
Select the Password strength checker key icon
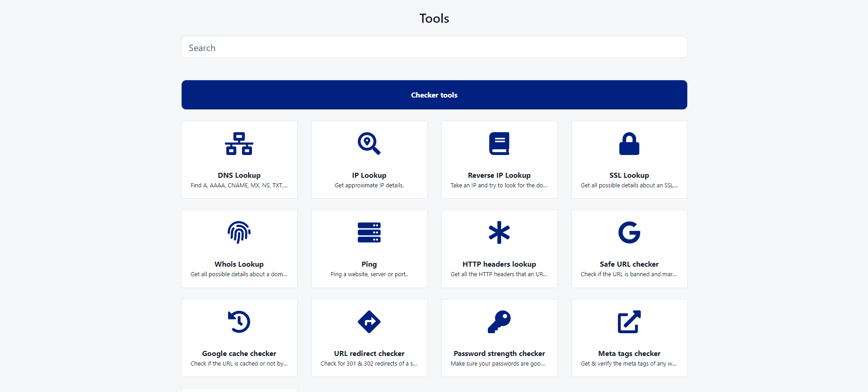[x=499, y=322]
